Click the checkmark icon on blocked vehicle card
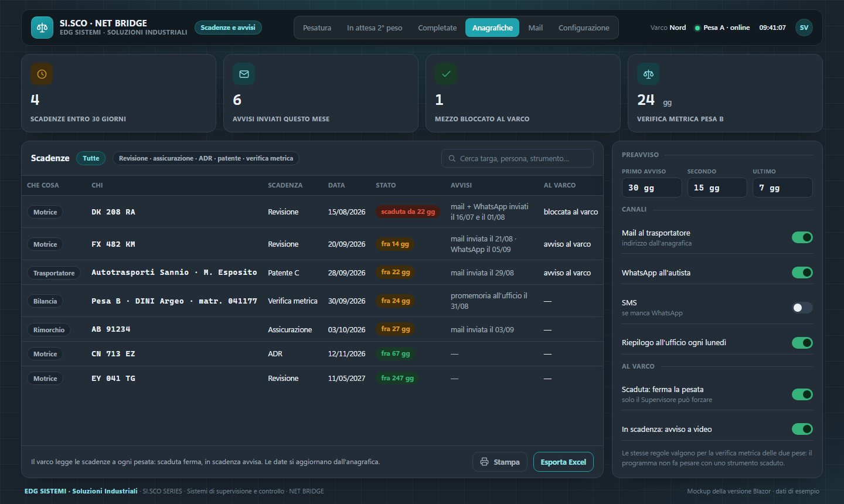Viewport: 844px width, 504px height. (446, 74)
